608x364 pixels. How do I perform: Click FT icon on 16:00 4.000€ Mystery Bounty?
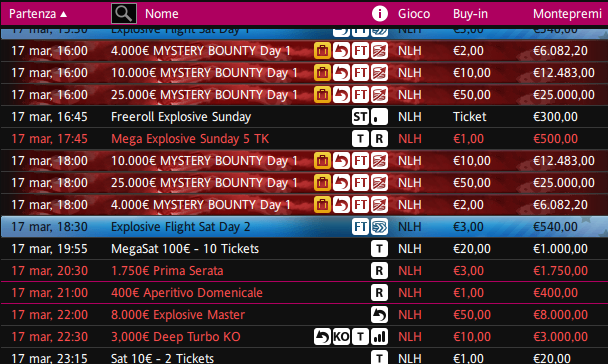[360, 51]
